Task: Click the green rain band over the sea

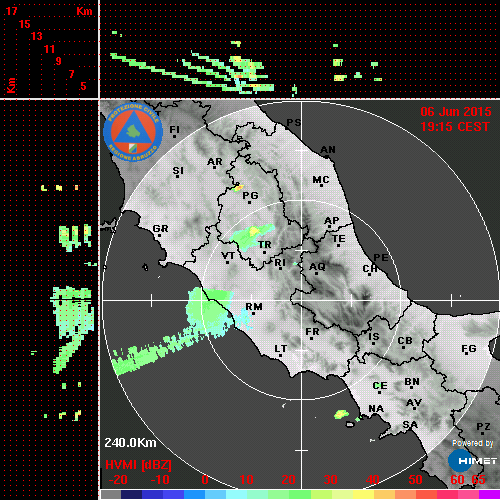Action: point(157,353)
